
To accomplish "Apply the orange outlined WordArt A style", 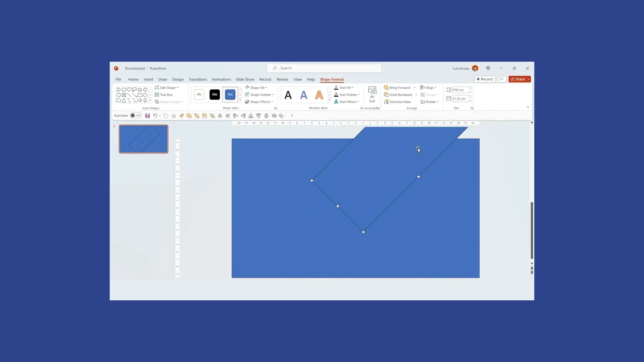I will (319, 95).
